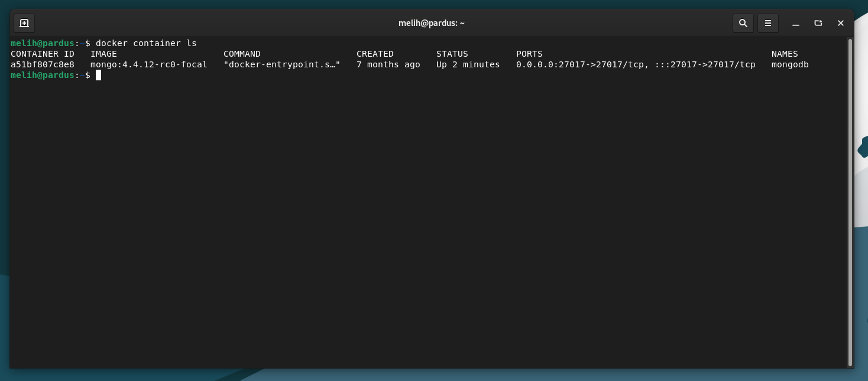Click the first melih@pardus prompt
868x381 pixels.
[x=43, y=43]
